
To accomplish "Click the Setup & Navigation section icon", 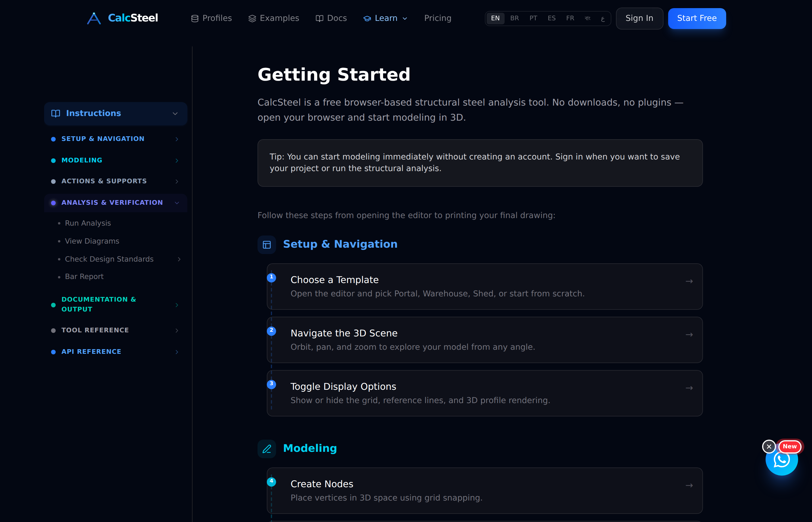I will (x=267, y=245).
